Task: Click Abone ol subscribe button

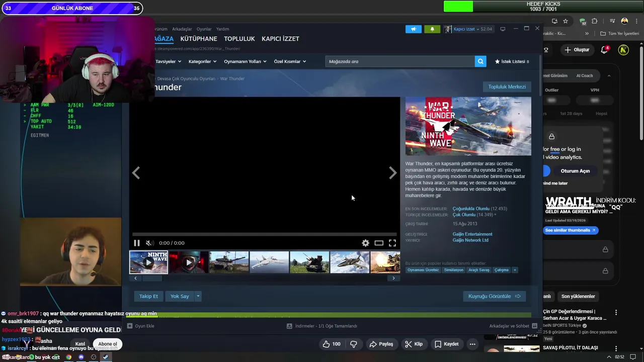Action: tap(107, 344)
